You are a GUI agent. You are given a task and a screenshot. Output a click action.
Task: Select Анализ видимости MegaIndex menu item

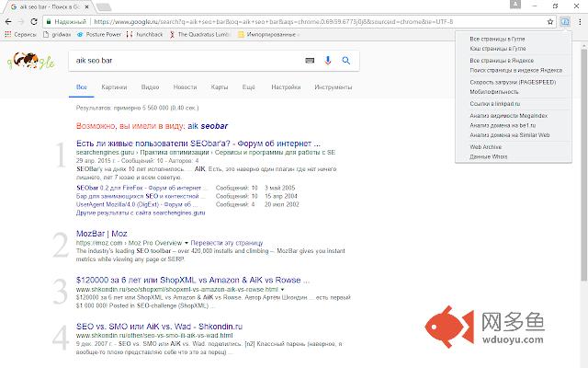(x=508, y=116)
